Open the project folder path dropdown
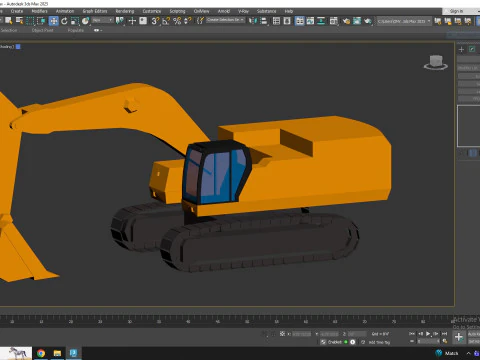 click(404, 21)
